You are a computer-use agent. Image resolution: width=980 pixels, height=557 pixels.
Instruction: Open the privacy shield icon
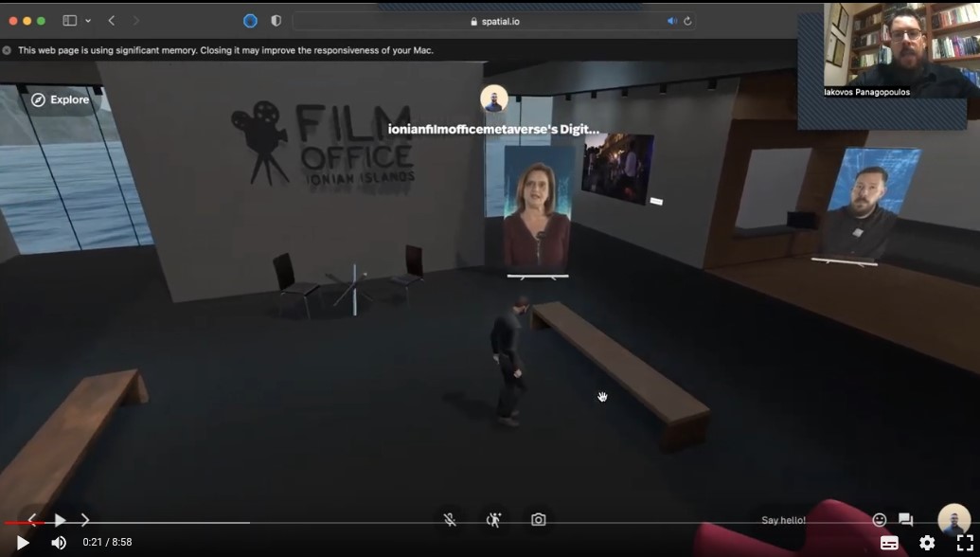pyautogui.click(x=276, y=21)
